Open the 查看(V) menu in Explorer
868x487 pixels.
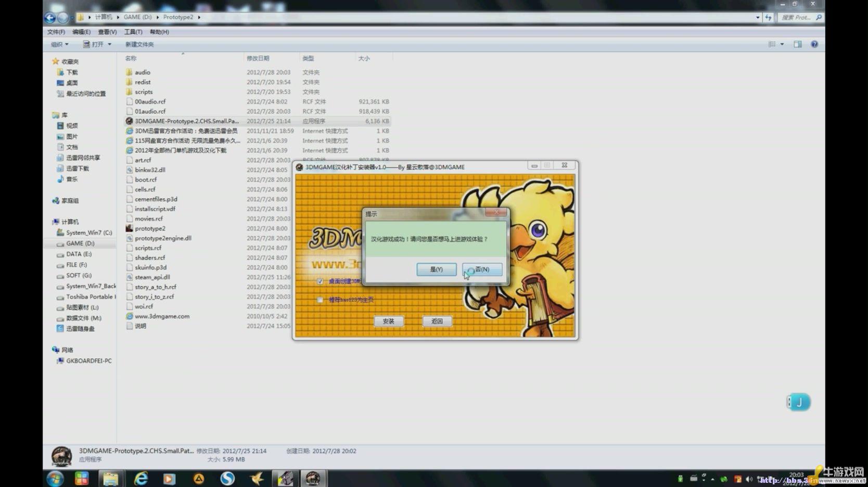(107, 32)
